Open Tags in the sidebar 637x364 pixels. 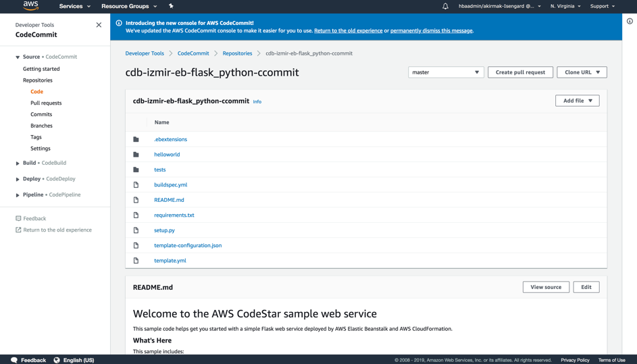[x=36, y=137]
